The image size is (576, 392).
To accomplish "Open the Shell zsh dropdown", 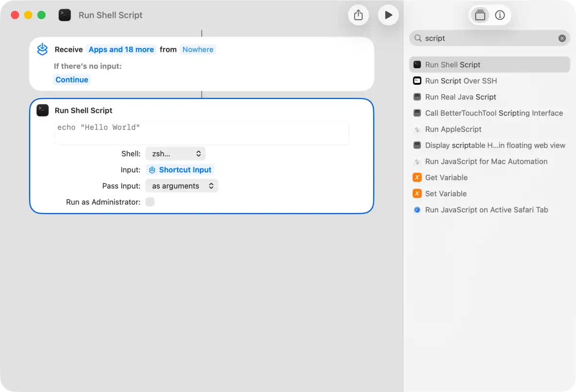I will click(x=176, y=154).
